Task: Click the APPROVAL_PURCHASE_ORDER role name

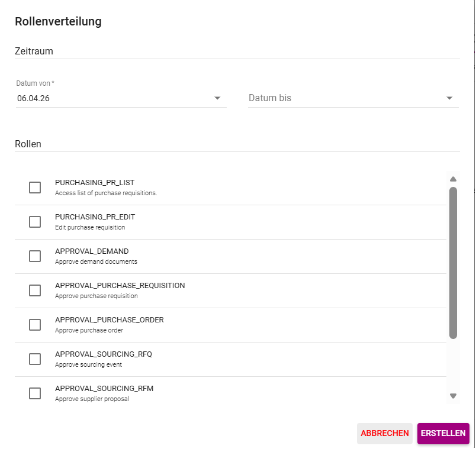Action: point(110,320)
